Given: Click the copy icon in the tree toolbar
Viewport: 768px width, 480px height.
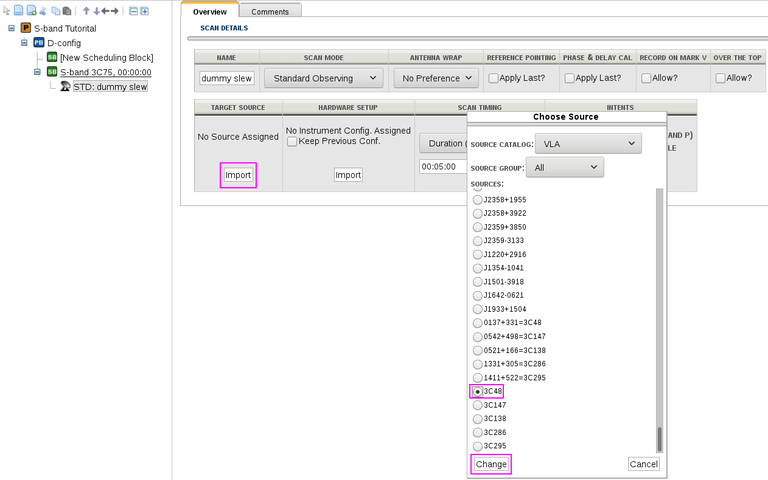Looking at the screenshot, I should 56,11.
